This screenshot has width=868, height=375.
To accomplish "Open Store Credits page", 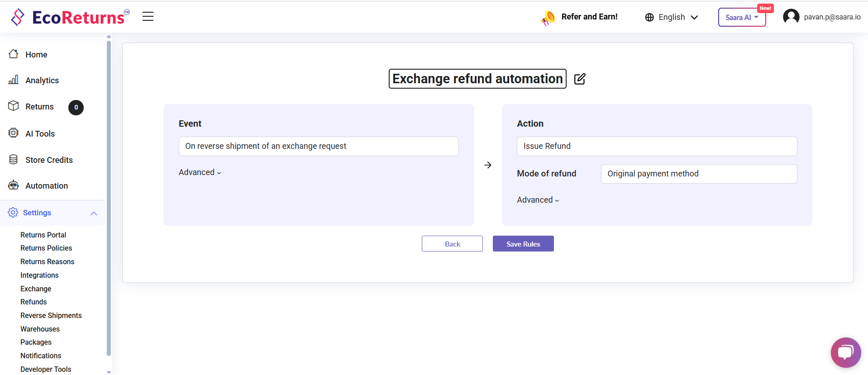I will tap(49, 160).
